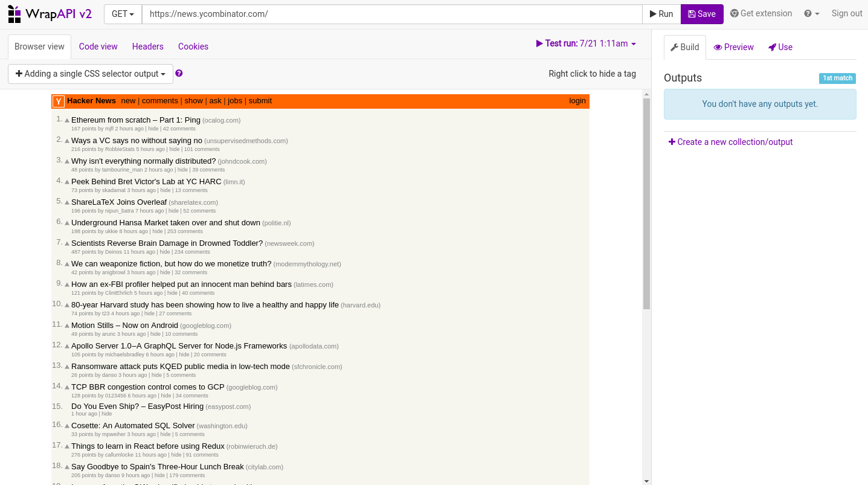
Task: Click the Hacker News Y logo
Action: pos(59,101)
